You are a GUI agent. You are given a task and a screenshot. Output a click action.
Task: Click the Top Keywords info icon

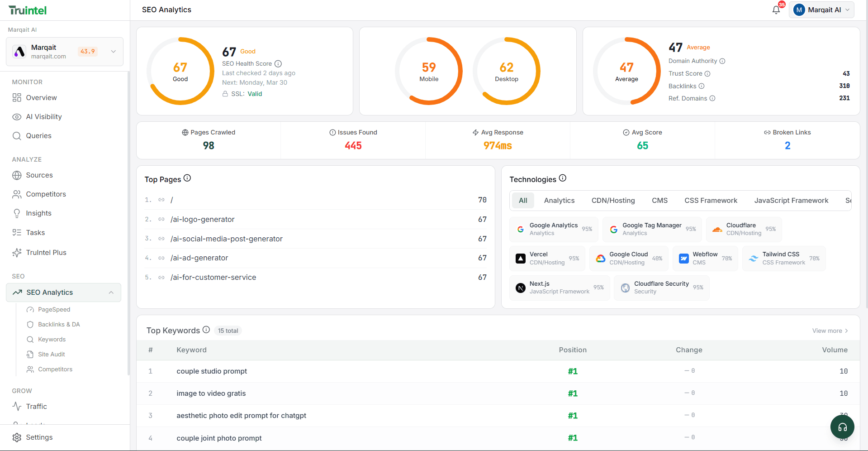(206, 330)
